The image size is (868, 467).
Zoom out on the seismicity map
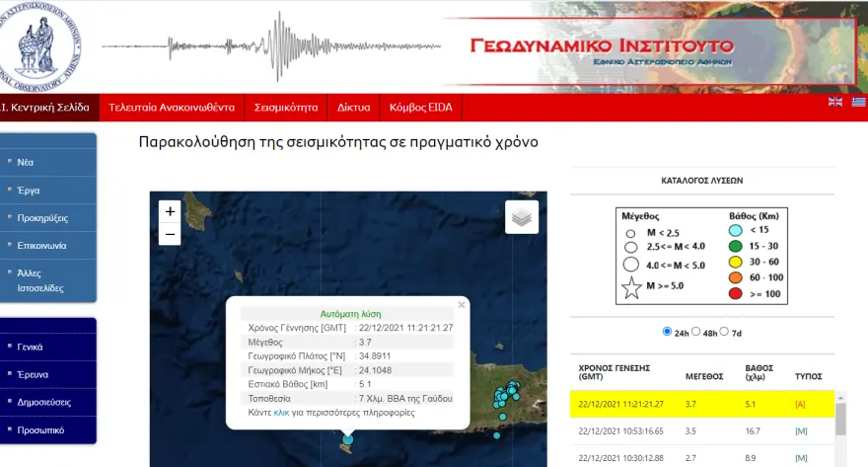pos(170,234)
